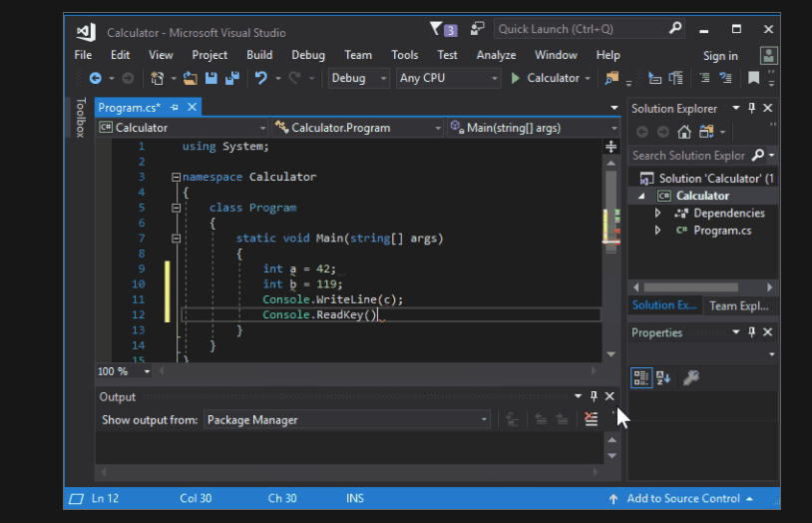Image resolution: width=812 pixels, height=523 pixels.
Task: Click the comment out lines toolbar icon
Action: coord(704,78)
